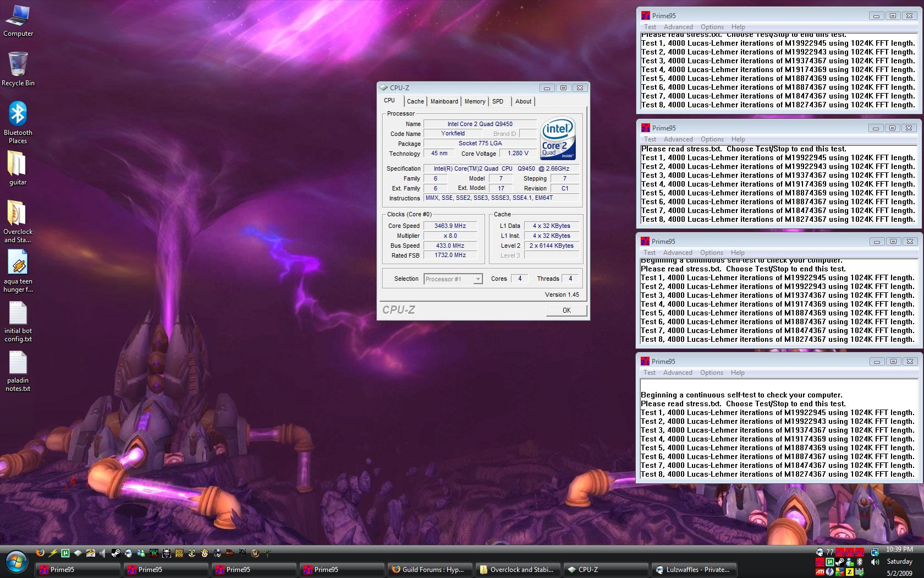Open Test menu in bottom Prime95 window
Image resolution: width=924 pixels, height=578 pixels.
pyautogui.click(x=650, y=373)
